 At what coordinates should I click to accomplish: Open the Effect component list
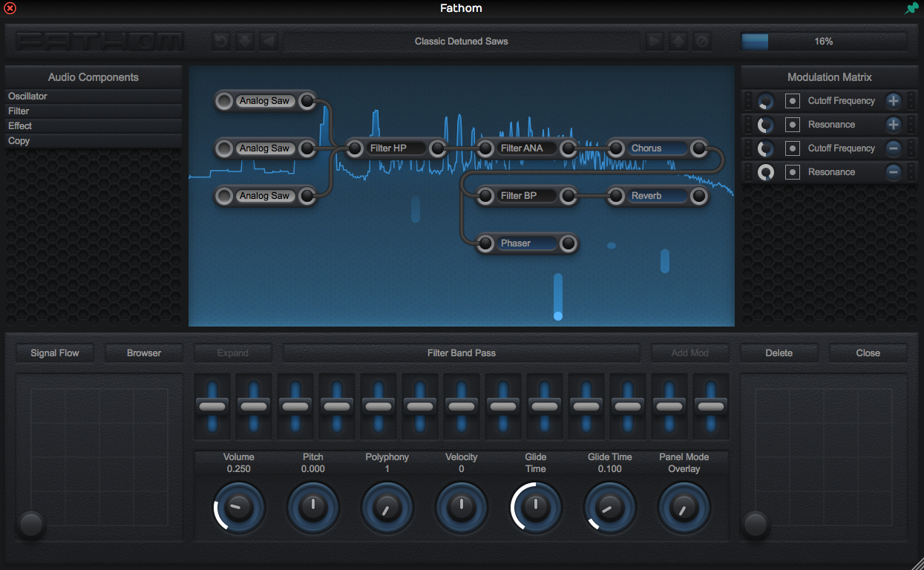click(94, 126)
